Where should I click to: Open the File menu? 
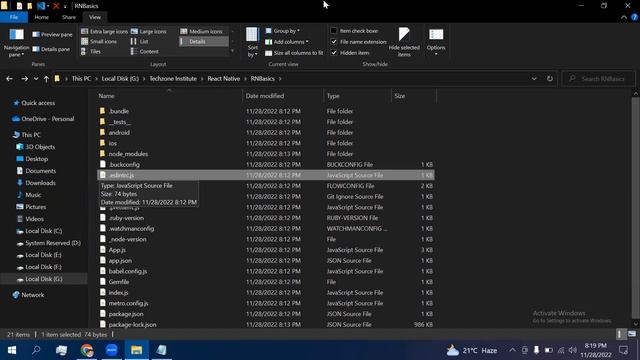14,17
